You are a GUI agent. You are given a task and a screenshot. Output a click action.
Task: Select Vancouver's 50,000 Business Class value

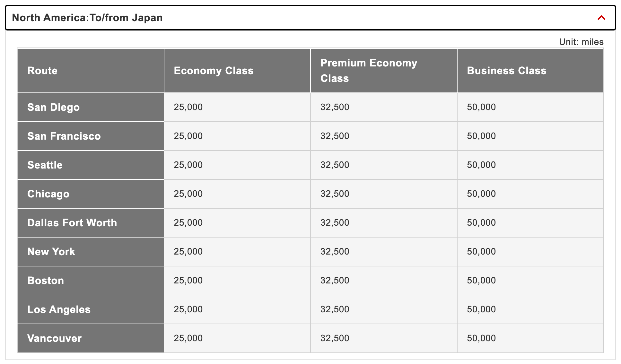click(481, 338)
